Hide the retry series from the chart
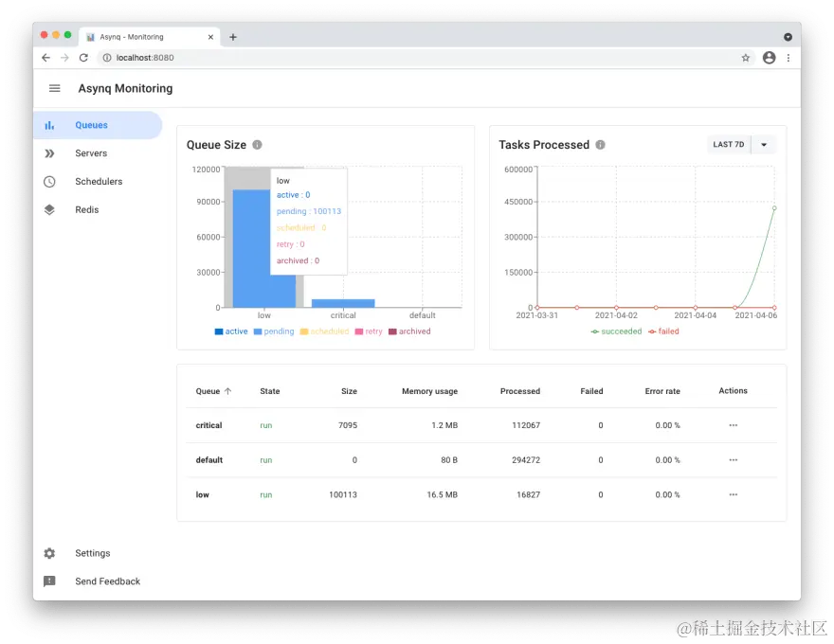This screenshot has height=644, width=834. coord(369,331)
